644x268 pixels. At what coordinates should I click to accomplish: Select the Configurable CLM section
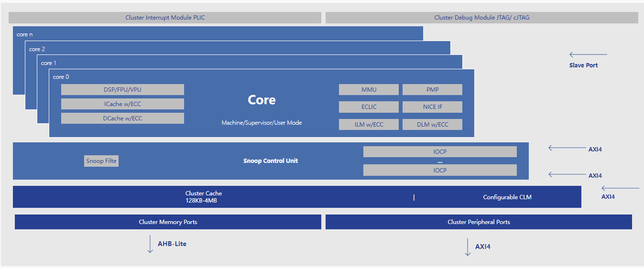coord(507,197)
